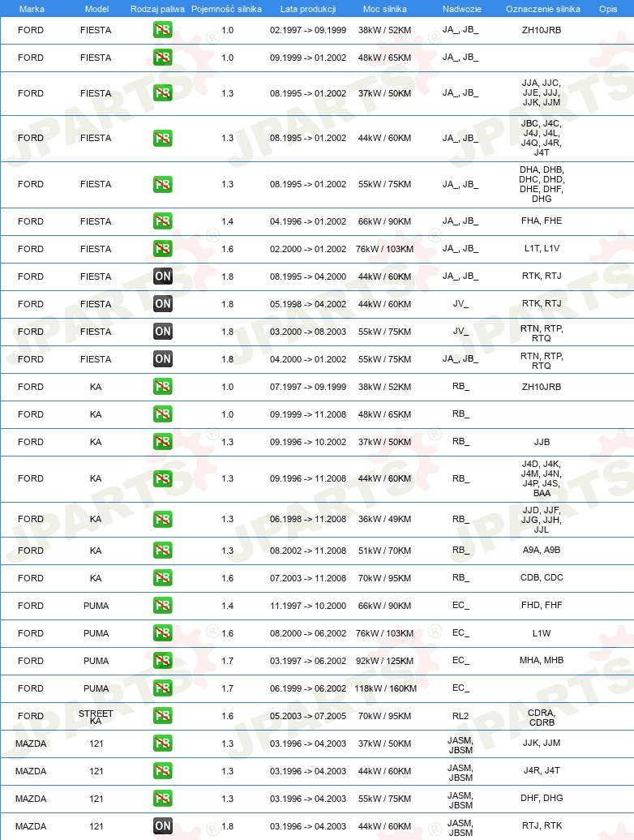Select the engine code cell DHF, DHG in Mazda row
Image resolution: width=634 pixels, height=840 pixels.
542,798
